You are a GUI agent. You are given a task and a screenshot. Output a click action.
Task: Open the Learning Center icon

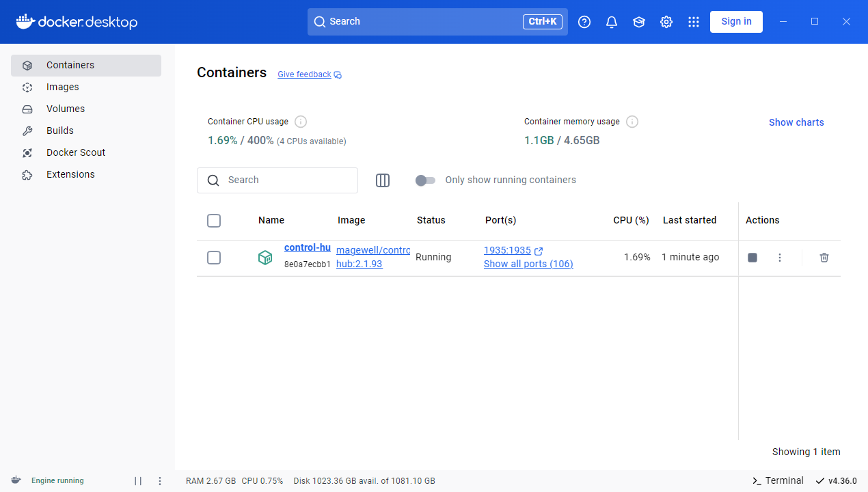coord(639,22)
